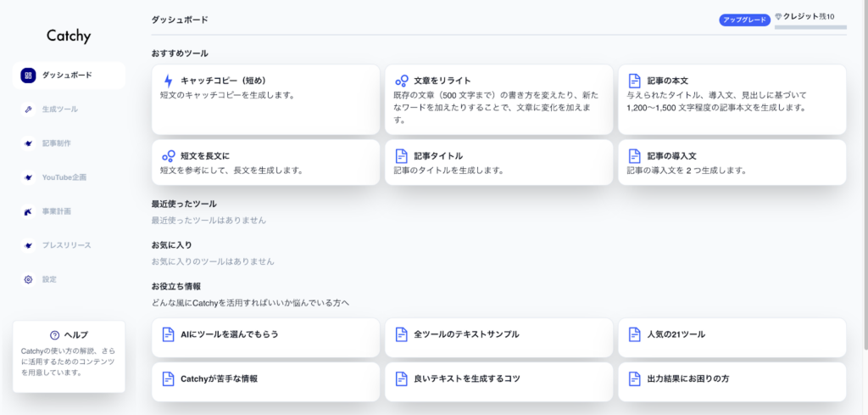Open YouTube企画 in the sidebar
This screenshot has height=415, width=868.
coord(64,177)
